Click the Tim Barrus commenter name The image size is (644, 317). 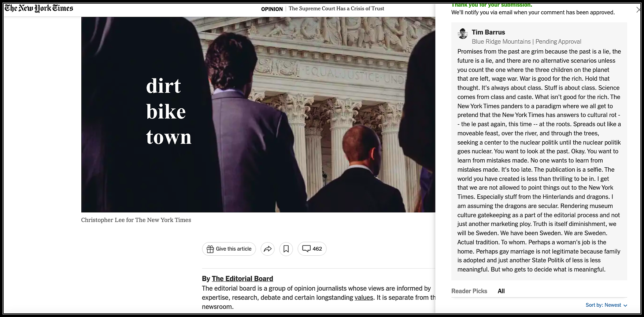click(488, 32)
